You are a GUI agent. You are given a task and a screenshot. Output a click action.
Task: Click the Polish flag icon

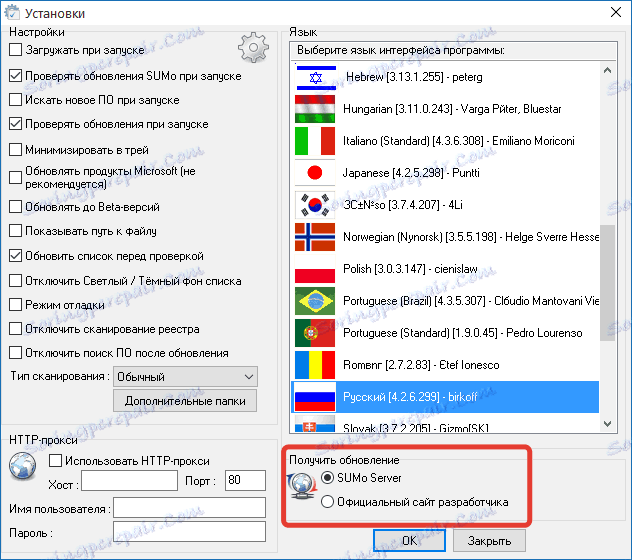click(315, 269)
